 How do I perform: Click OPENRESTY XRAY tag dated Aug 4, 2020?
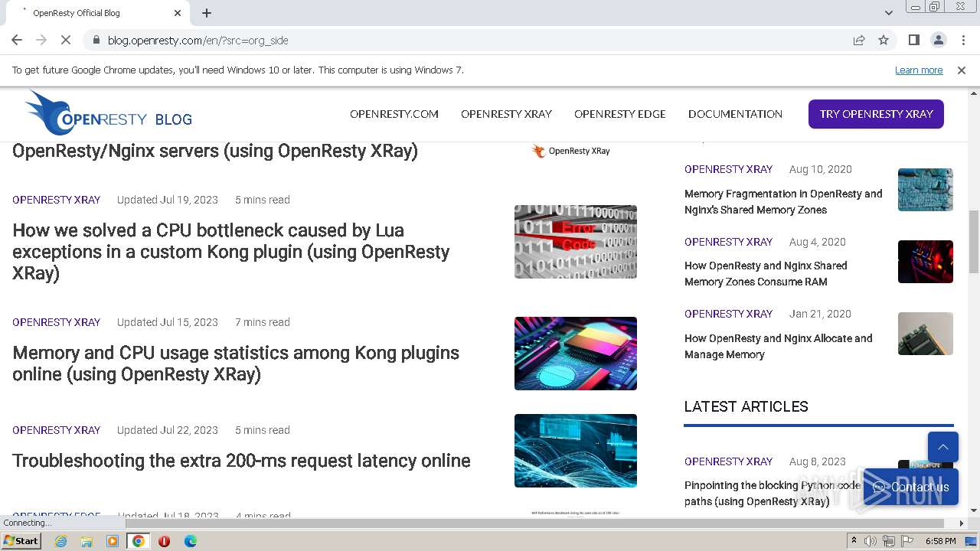(729, 242)
